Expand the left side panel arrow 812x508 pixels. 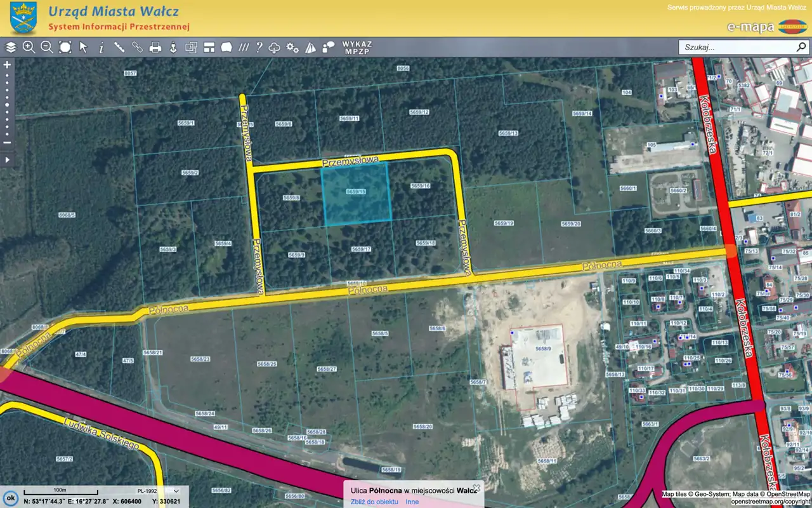tap(8, 159)
